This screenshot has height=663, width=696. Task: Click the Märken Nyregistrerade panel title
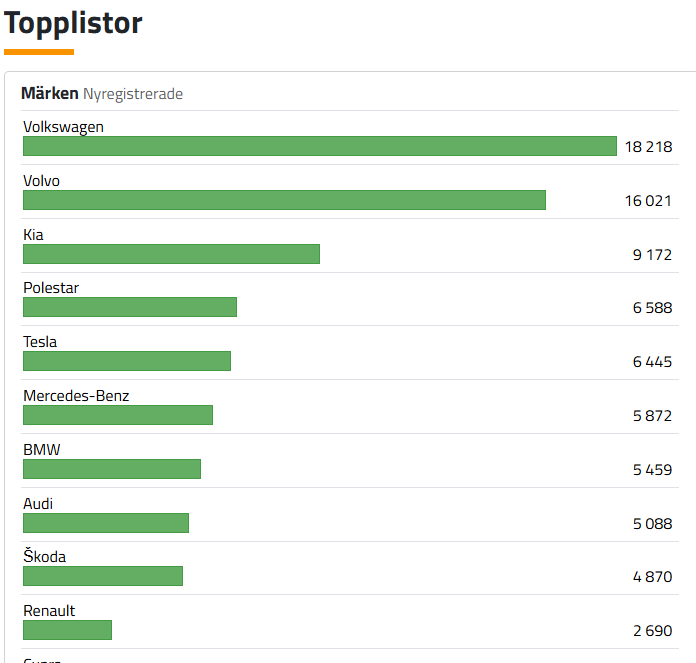[x=101, y=94]
